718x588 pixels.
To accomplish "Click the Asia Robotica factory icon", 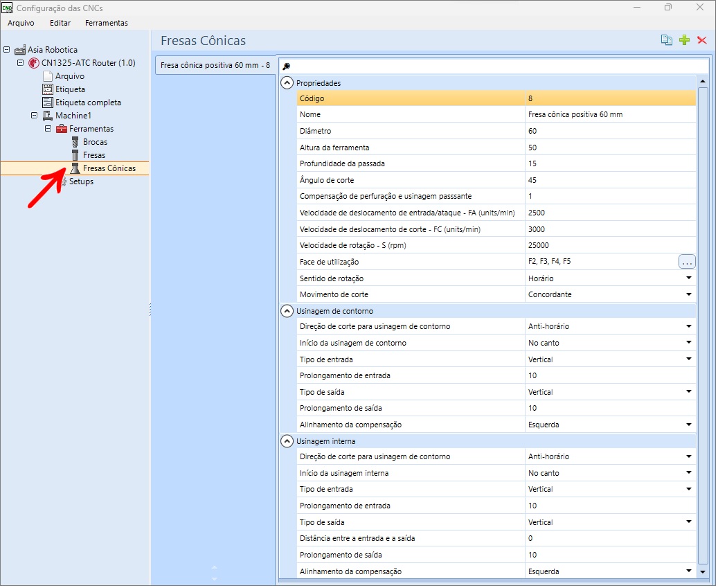I will point(19,50).
